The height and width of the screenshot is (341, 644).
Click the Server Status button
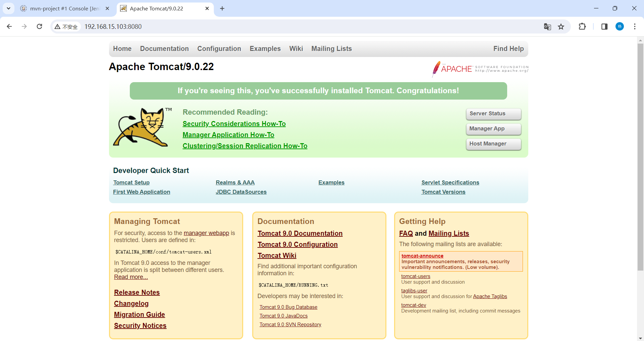click(x=493, y=114)
